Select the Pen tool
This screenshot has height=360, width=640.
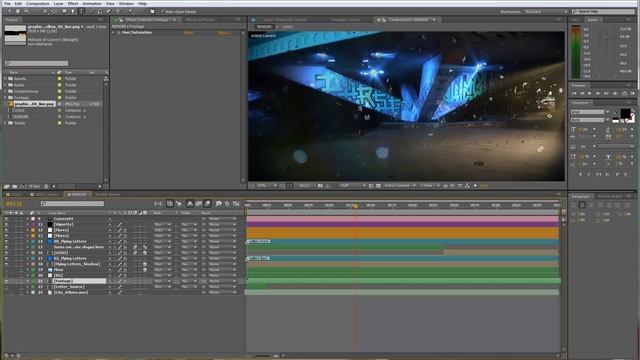coord(73,11)
